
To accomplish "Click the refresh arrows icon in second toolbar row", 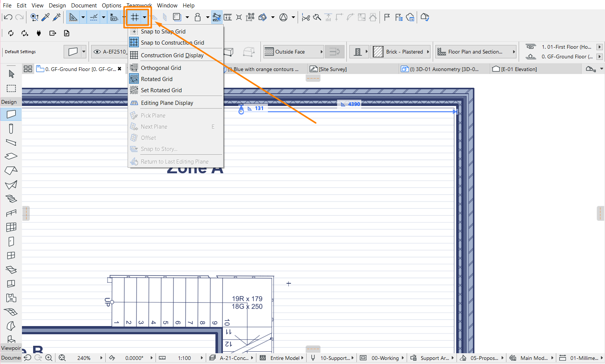I will click(11, 33).
